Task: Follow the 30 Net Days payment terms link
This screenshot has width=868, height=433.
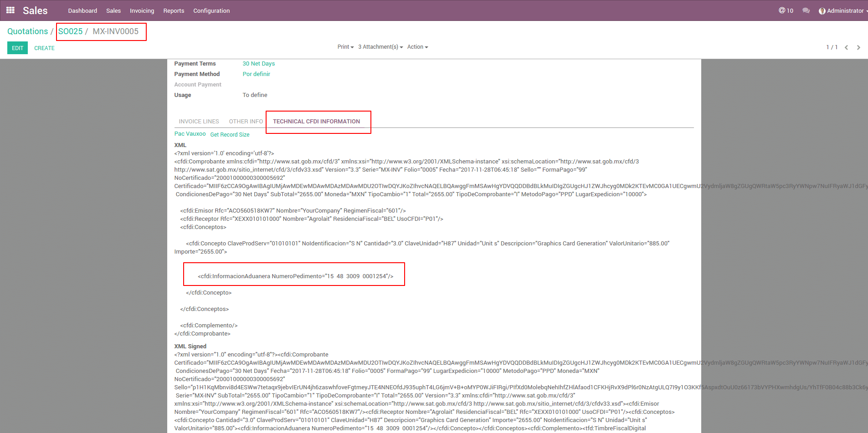Action: pyautogui.click(x=258, y=64)
